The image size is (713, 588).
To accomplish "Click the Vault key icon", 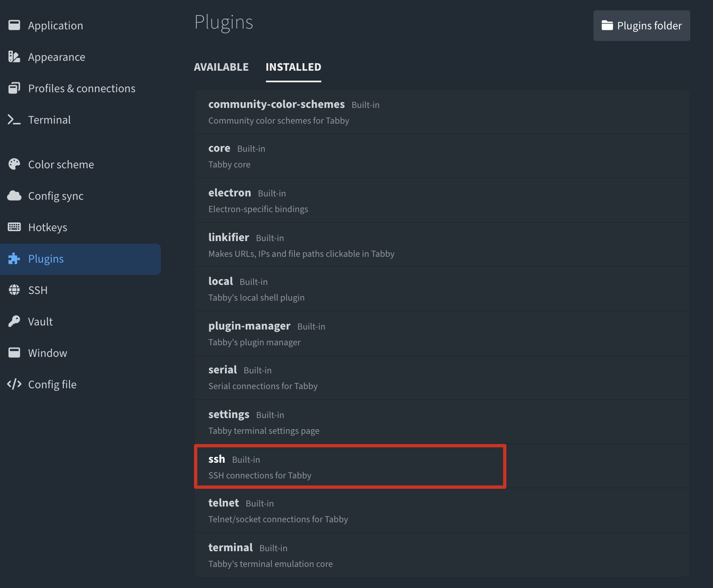I will click(14, 321).
